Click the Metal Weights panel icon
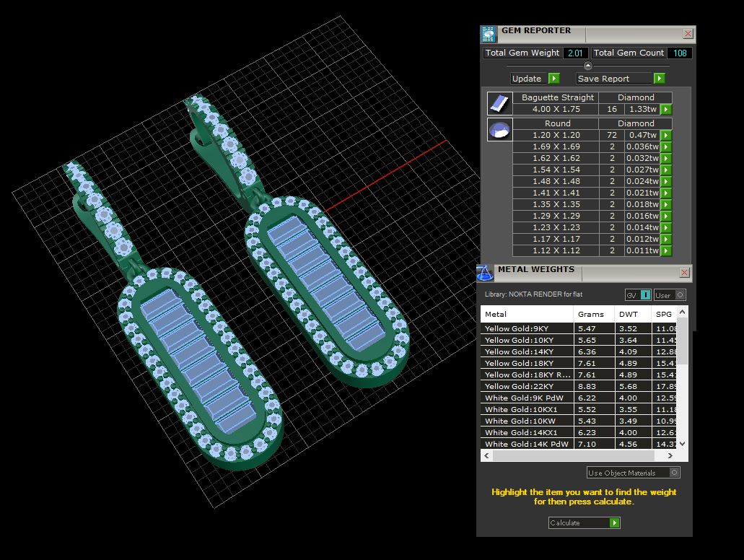Screen dimensions: 744x560 tap(484, 273)
